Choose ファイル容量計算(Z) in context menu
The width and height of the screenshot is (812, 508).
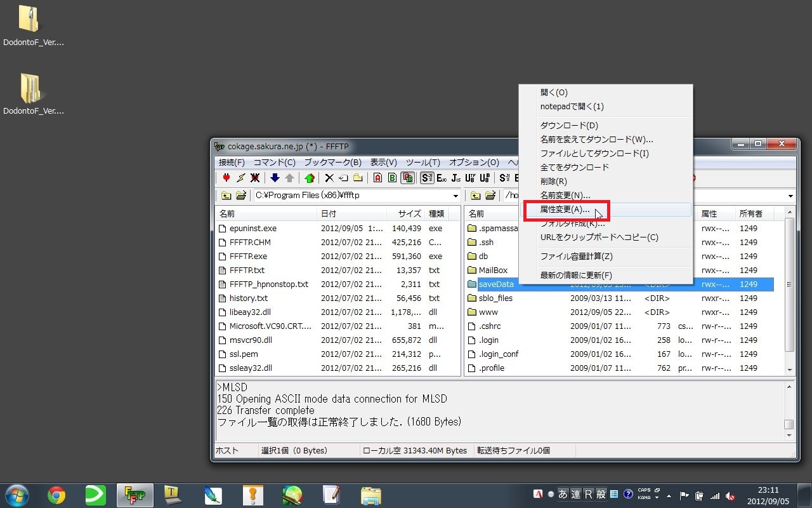pos(606,257)
